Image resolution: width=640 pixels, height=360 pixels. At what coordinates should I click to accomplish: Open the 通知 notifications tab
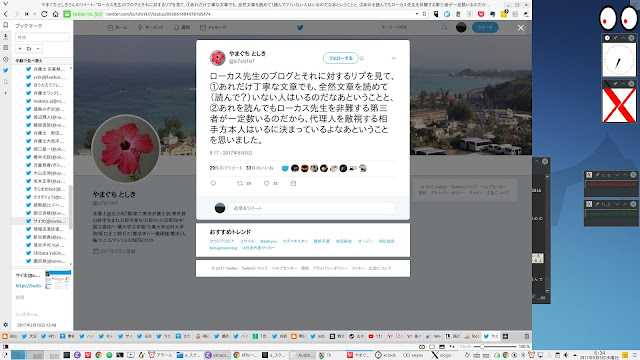click(182, 27)
